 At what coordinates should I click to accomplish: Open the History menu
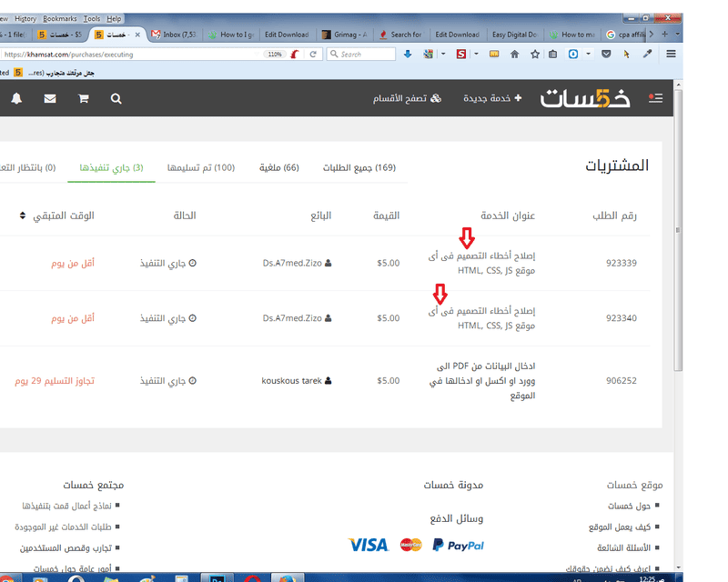pos(25,18)
